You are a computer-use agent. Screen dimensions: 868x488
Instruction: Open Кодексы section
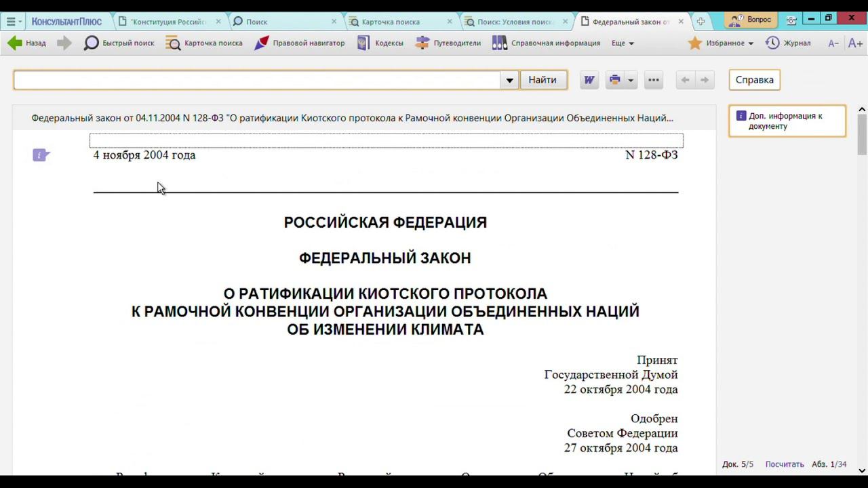[380, 43]
